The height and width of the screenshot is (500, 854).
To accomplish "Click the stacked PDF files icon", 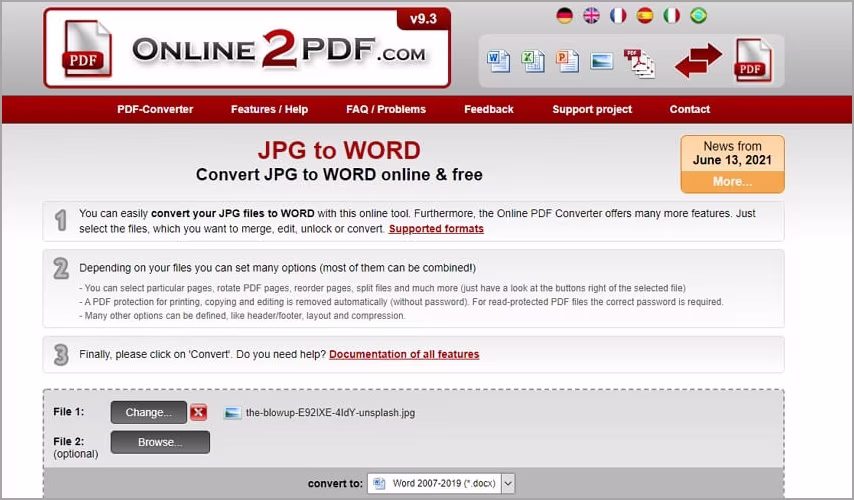I will [x=639, y=63].
